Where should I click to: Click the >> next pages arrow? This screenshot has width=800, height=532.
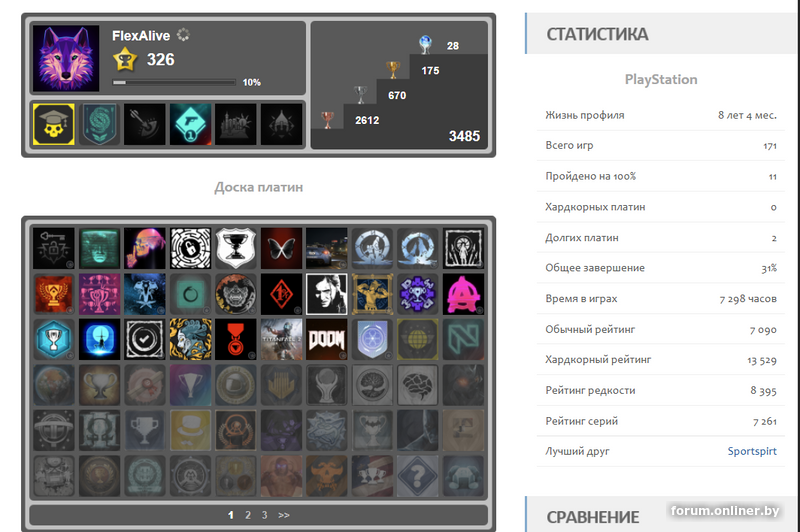(x=284, y=515)
